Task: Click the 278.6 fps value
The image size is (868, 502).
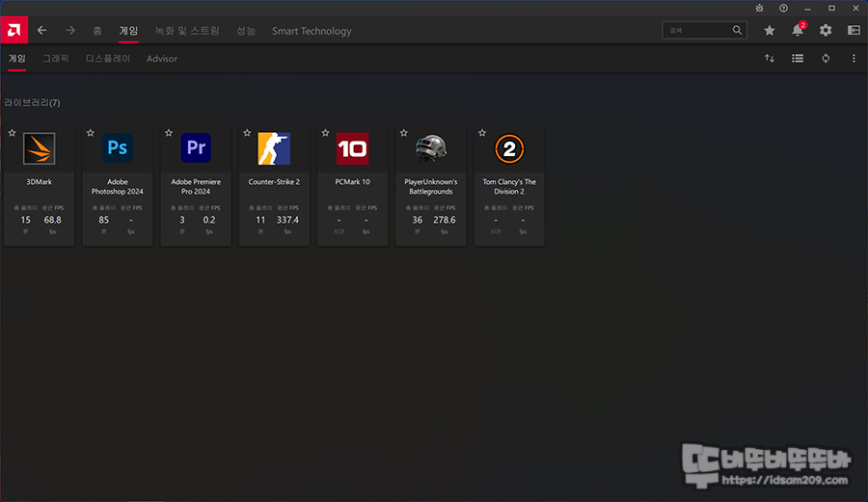Action: click(x=445, y=220)
